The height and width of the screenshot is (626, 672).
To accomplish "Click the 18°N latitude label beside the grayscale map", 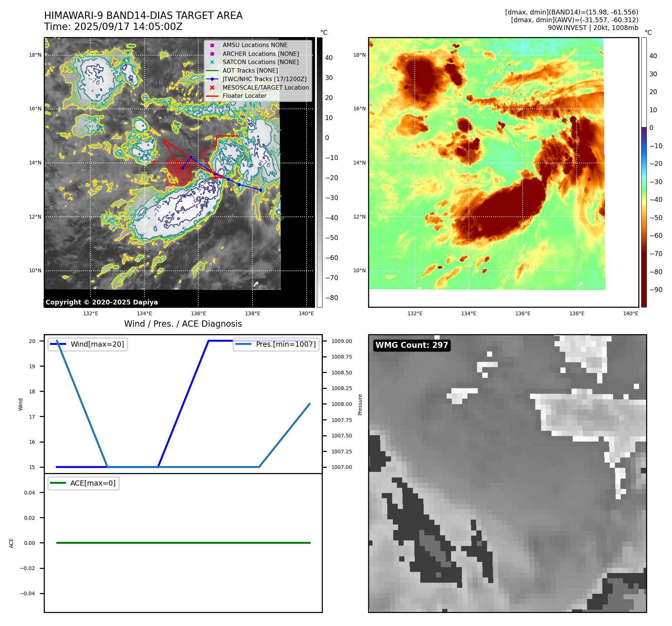I will click(35, 55).
